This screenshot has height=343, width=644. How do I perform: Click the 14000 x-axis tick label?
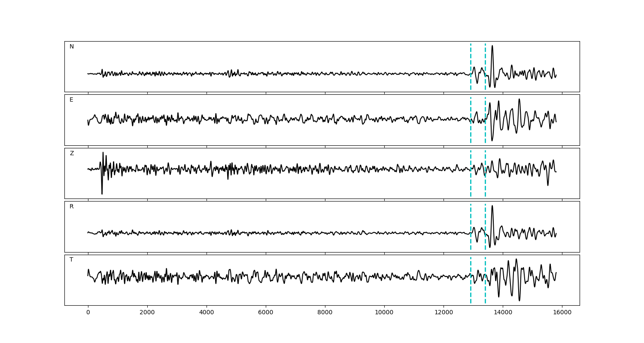503,313
